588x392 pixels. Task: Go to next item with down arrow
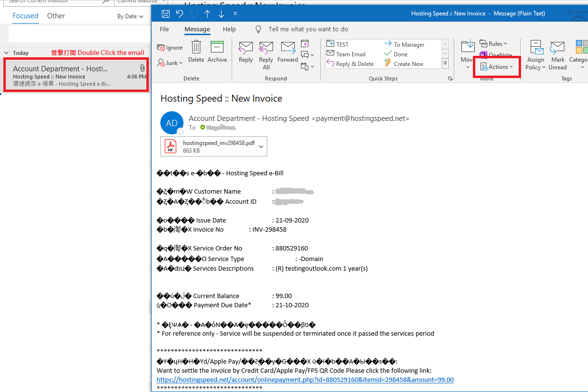point(222,13)
